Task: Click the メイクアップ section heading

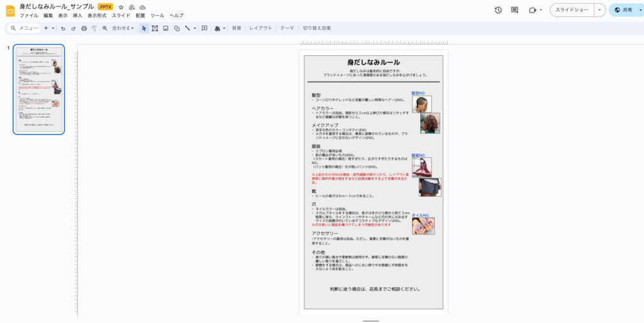Action: tap(325, 125)
